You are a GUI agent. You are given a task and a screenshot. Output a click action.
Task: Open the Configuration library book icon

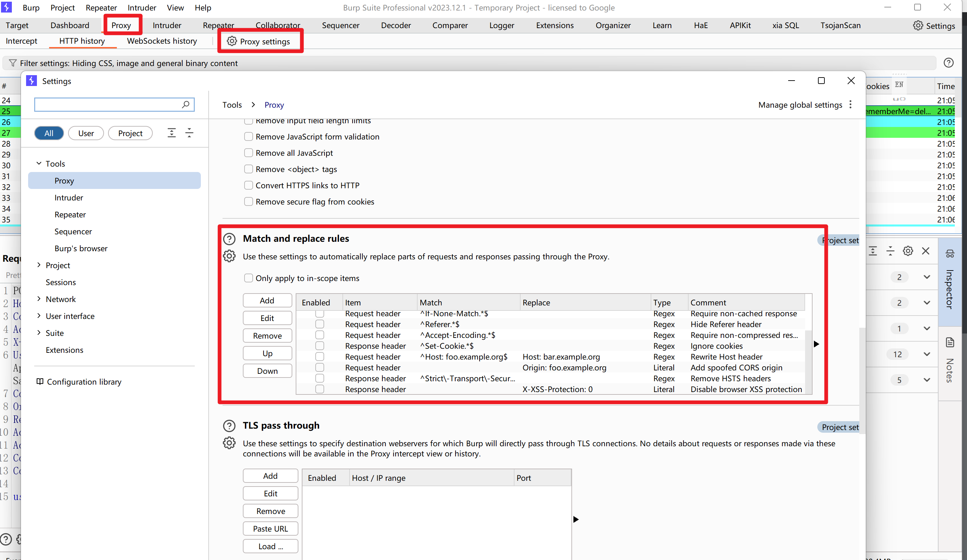(x=40, y=381)
